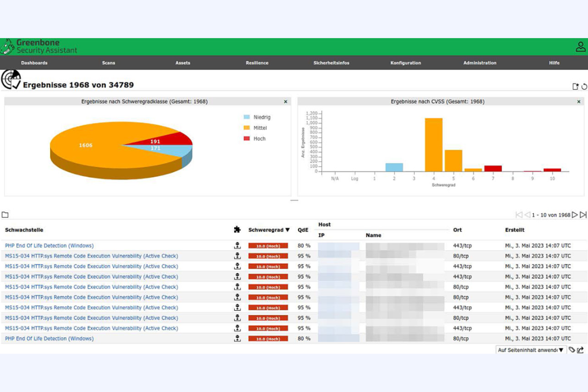Open the Konfiguration menu

pos(406,63)
